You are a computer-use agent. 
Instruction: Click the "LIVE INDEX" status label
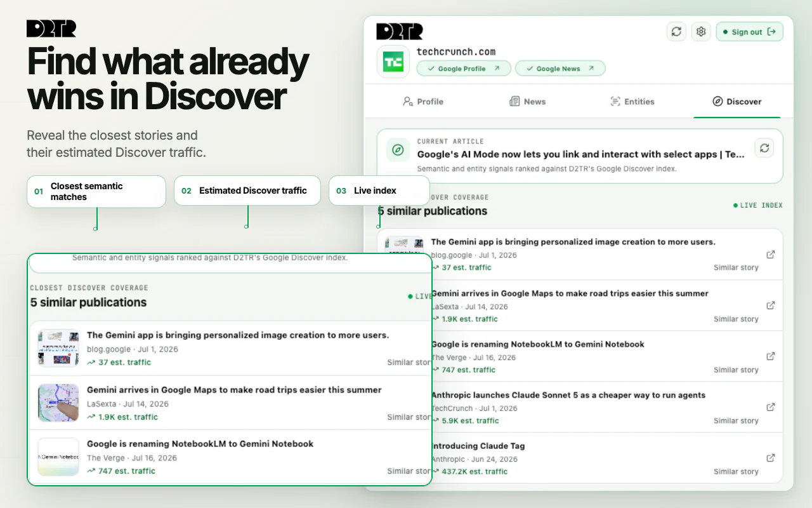point(758,205)
